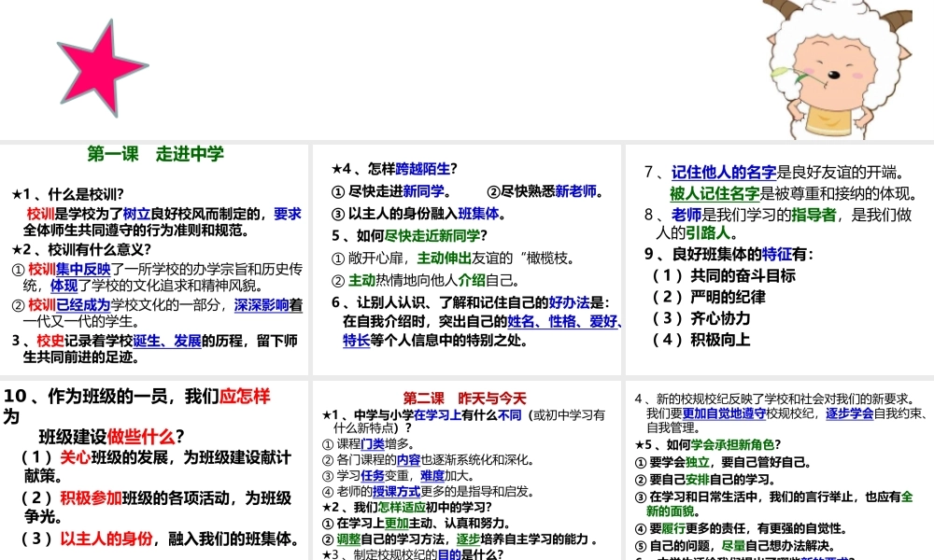Open the underlined word "难度"

click(x=432, y=476)
